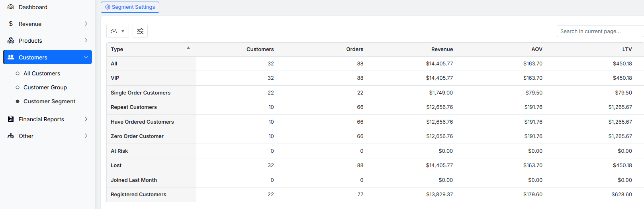The image size is (644, 209).
Task: Select the Customer Group radio bullet
Action: pos(18,87)
